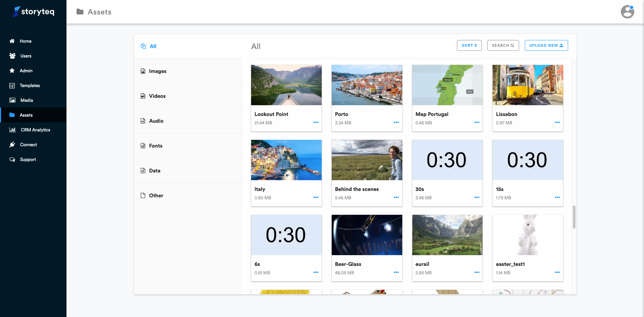This screenshot has width=644, height=317.
Task: Open the Sort dropdown
Action: [x=469, y=45]
